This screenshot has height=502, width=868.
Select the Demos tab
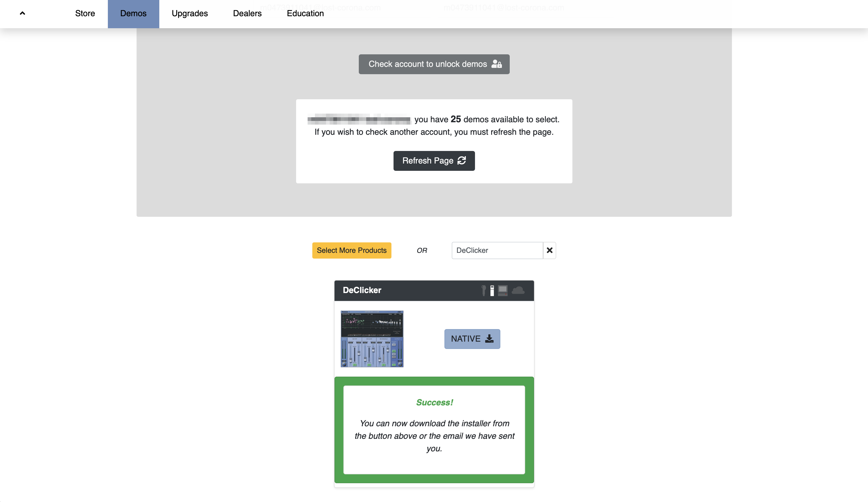click(133, 13)
